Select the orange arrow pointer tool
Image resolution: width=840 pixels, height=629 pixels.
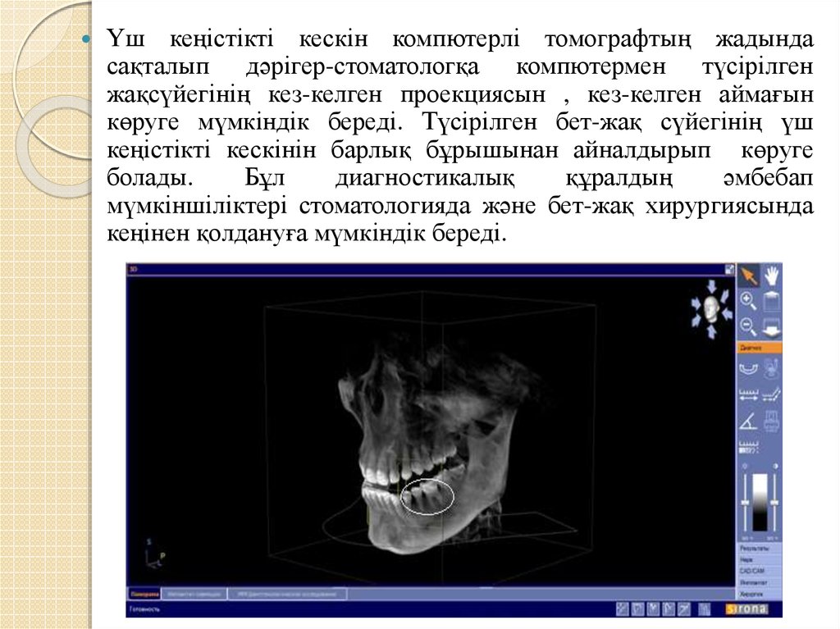pyautogui.click(x=748, y=276)
